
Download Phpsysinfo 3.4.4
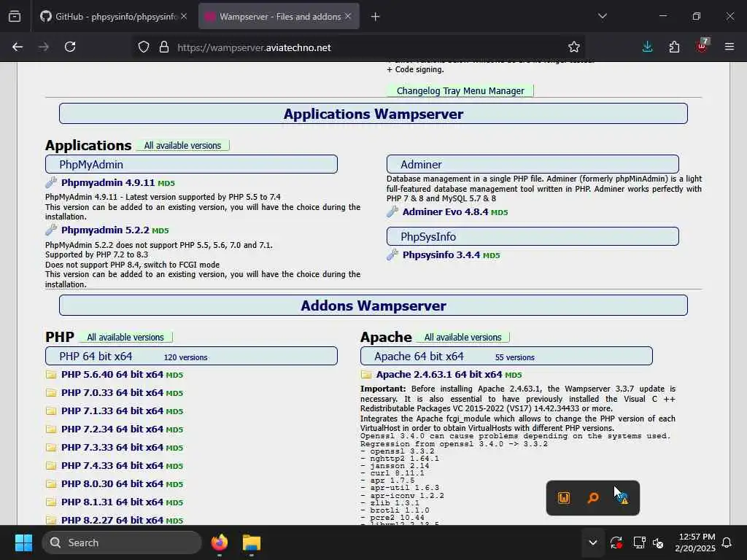[441, 254]
